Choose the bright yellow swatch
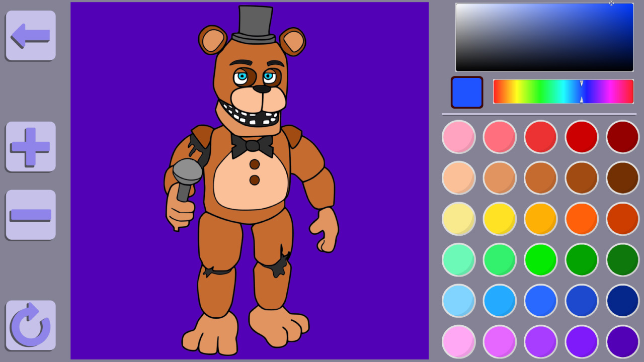This screenshot has height=362, width=644. click(x=500, y=219)
